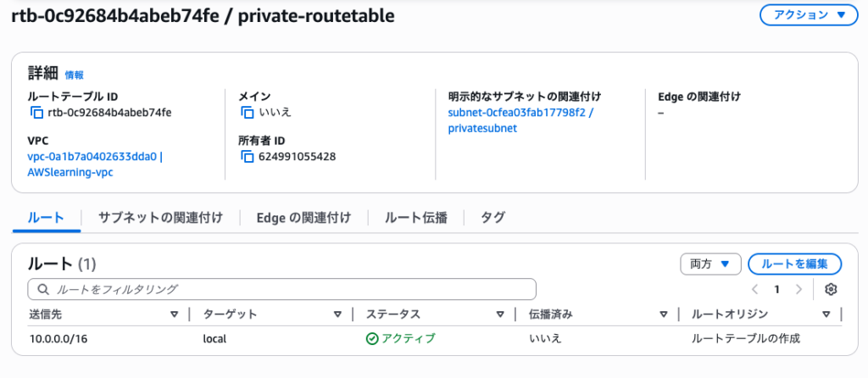Click the ルートを編集 button
This screenshot has height=378, width=868.
pos(794,264)
